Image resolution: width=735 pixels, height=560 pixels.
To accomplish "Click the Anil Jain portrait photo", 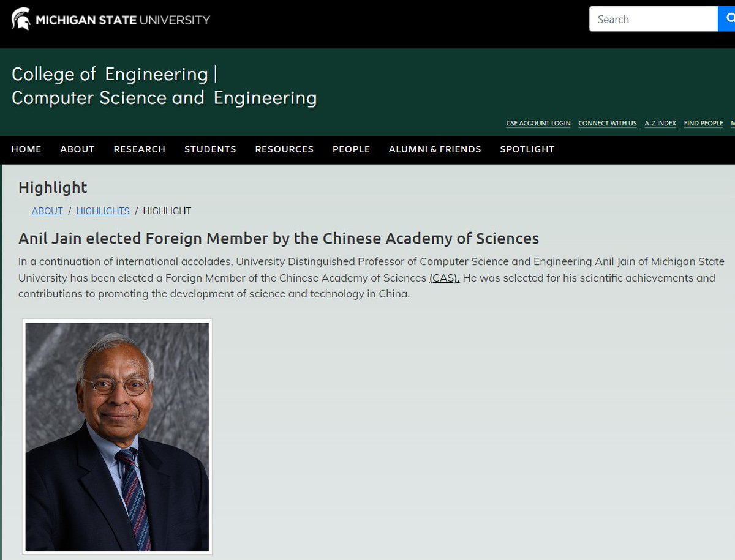I will tap(117, 437).
